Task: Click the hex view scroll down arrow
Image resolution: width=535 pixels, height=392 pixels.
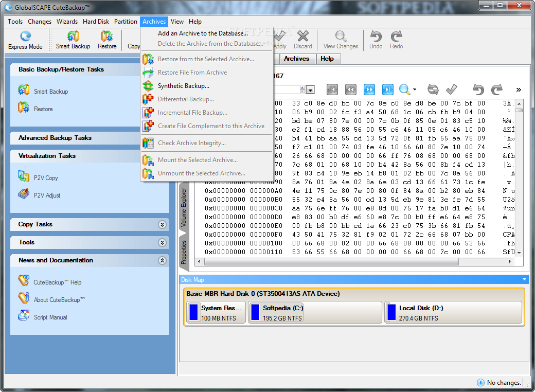Action: pos(519,253)
